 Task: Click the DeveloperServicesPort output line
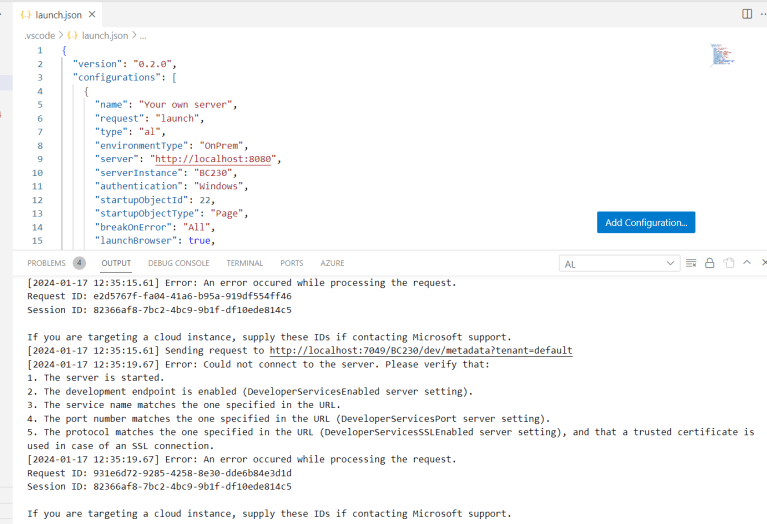[x=289, y=419]
